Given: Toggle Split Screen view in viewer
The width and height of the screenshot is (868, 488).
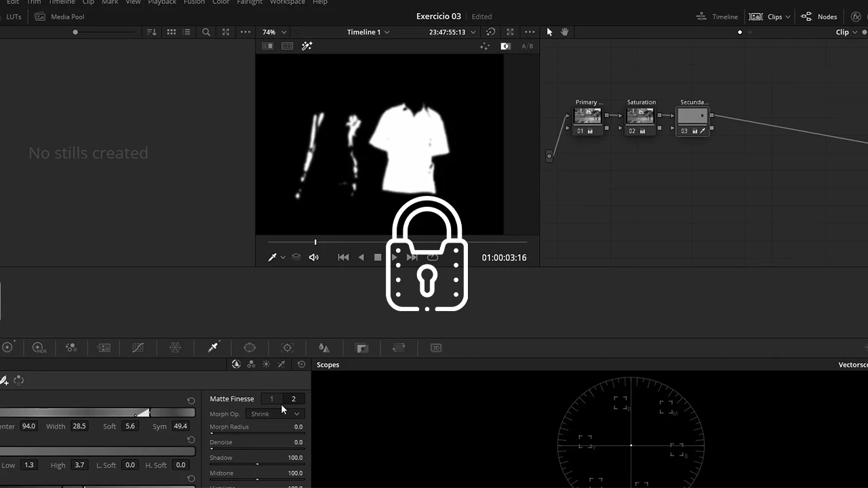Looking at the screenshot, I should coord(288,46).
